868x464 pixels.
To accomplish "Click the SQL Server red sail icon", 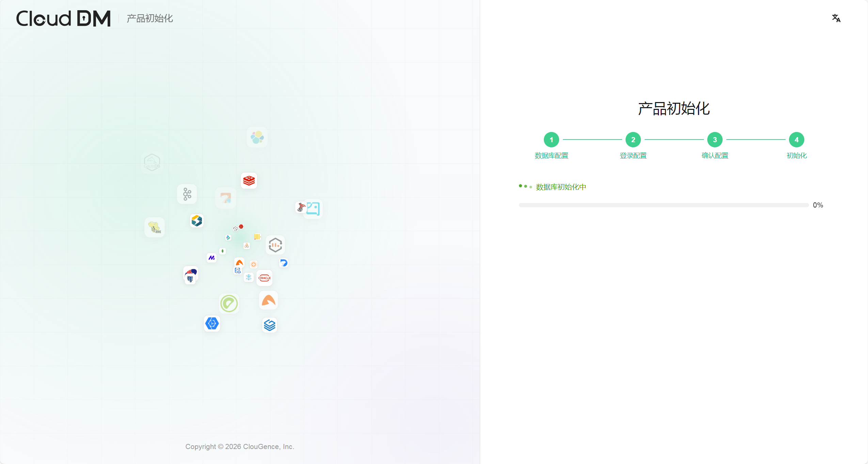I will [301, 207].
